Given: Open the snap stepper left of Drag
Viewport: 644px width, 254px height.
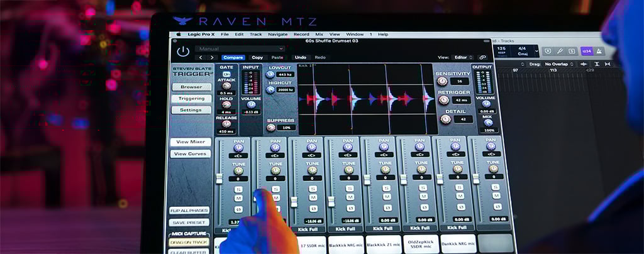Looking at the screenshot, I should click(x=523, y=64).
